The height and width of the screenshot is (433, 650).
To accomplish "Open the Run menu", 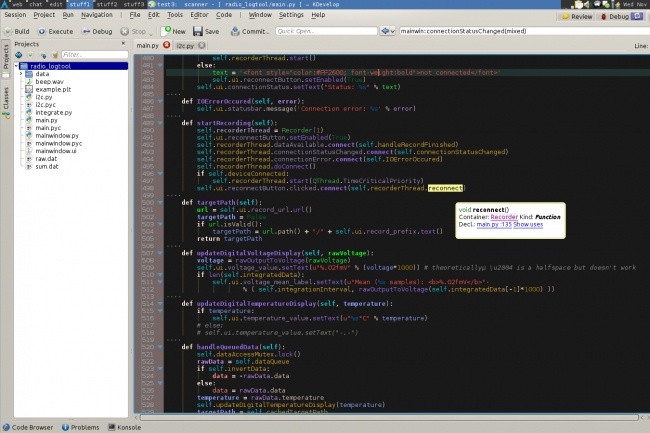I will point(68,15).
